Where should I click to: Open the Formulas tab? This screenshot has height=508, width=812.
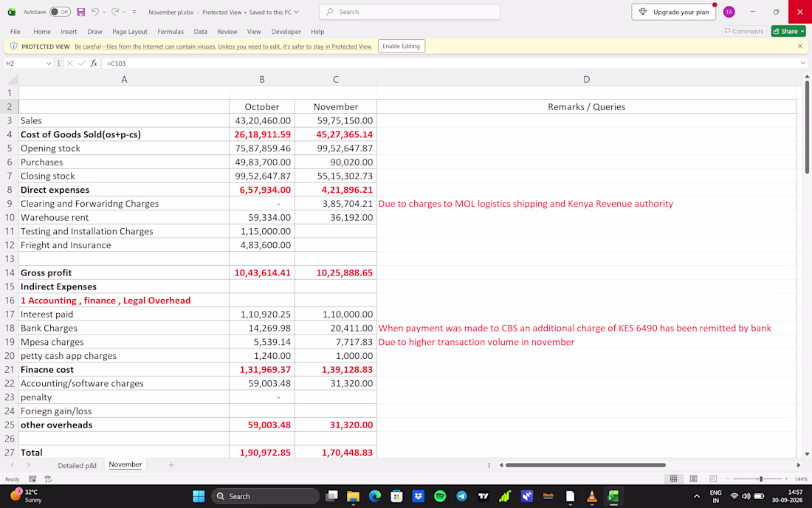tap(171, 32)
